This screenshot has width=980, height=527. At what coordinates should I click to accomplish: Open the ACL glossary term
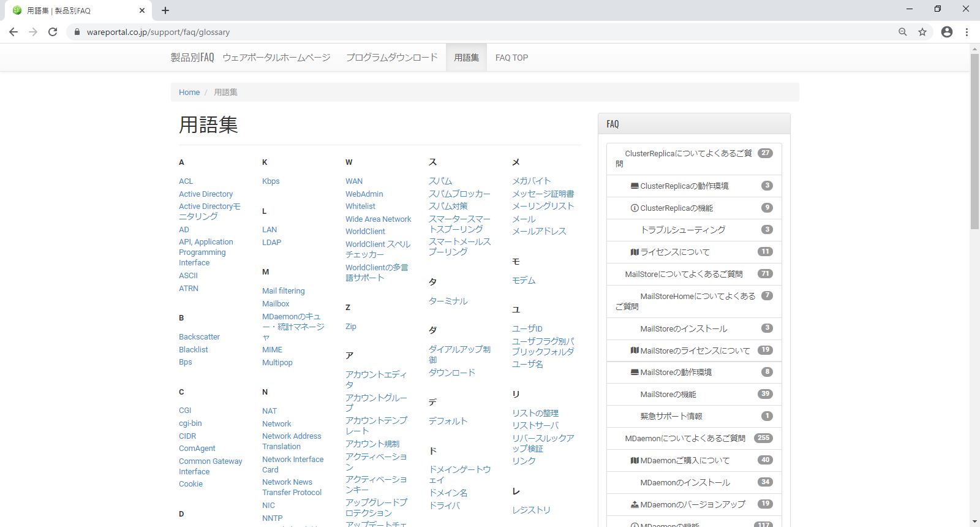pos(186,181)
